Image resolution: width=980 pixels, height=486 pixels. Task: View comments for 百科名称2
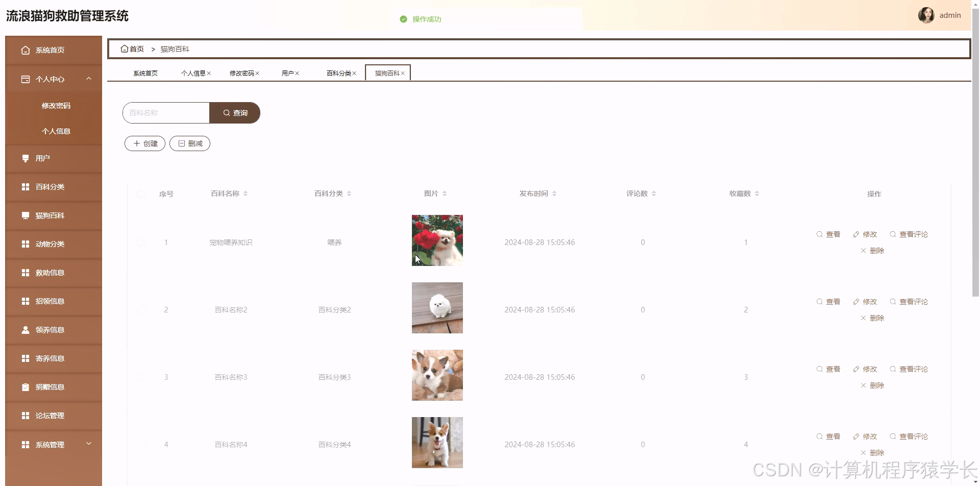click(909, 302)
